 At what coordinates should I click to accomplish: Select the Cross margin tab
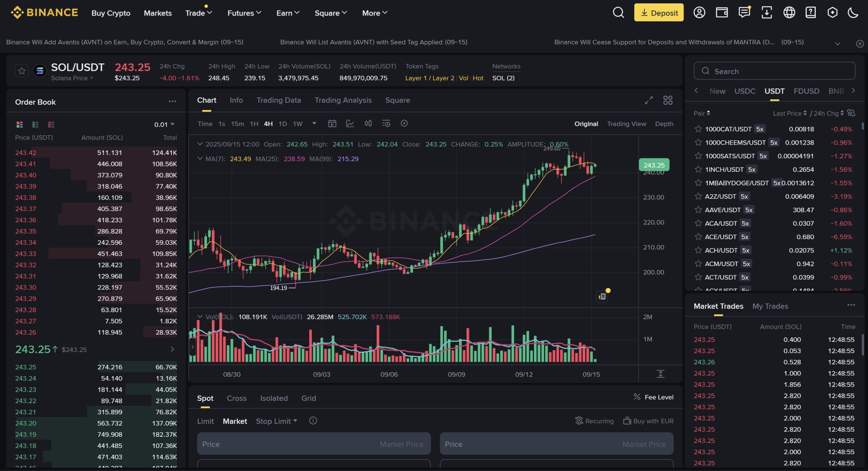[236, 398]
